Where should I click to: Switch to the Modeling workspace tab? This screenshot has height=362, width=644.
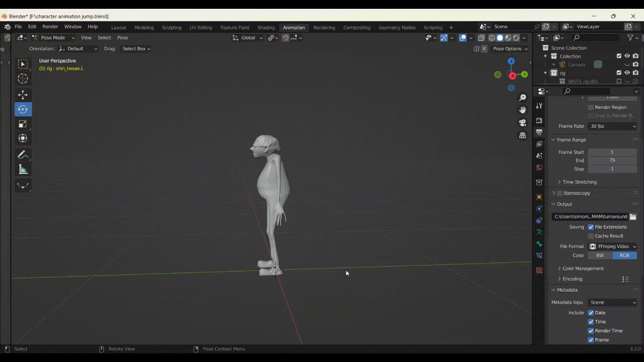pyautogui.click(x=144, y=28)
